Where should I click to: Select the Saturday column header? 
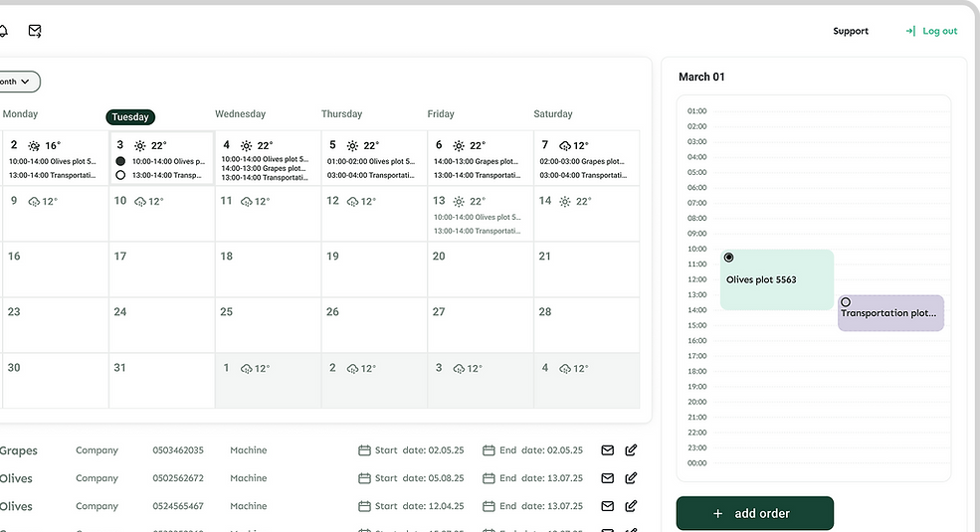coord(553,114)
